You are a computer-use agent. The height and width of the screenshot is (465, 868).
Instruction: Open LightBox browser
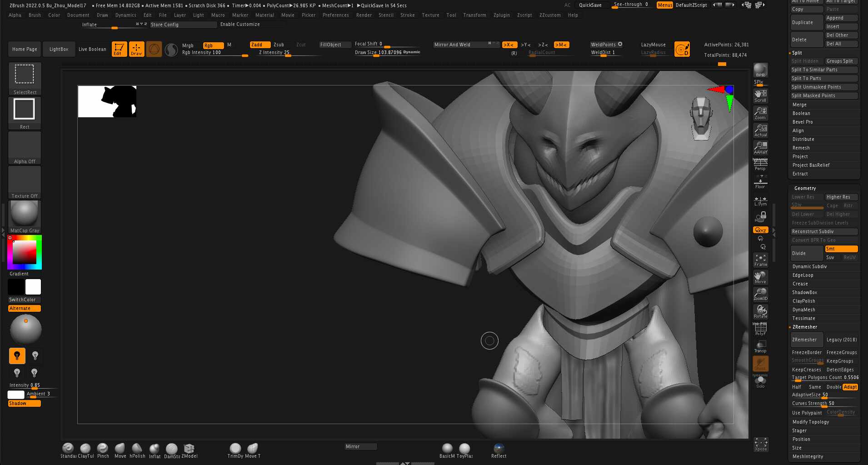[x=59, y=49]
